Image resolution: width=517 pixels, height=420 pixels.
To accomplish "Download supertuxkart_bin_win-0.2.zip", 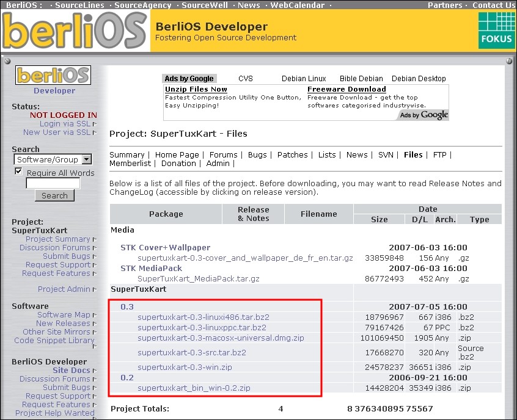I will pyautogui.click(x=194, y=388).
